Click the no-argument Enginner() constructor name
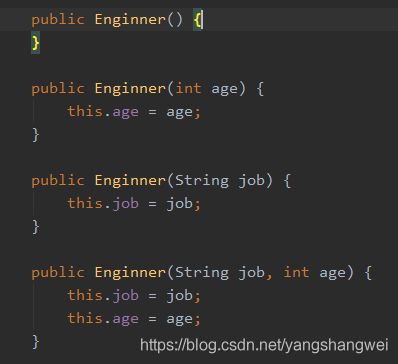Screen dimensions: 398x364 [x=130, y=19]
